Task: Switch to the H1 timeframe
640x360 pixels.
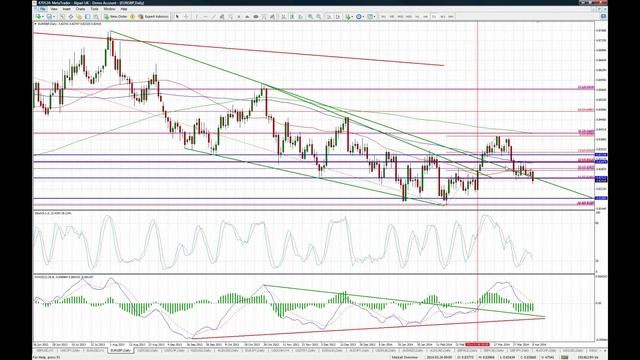Action: pos(417,17)
